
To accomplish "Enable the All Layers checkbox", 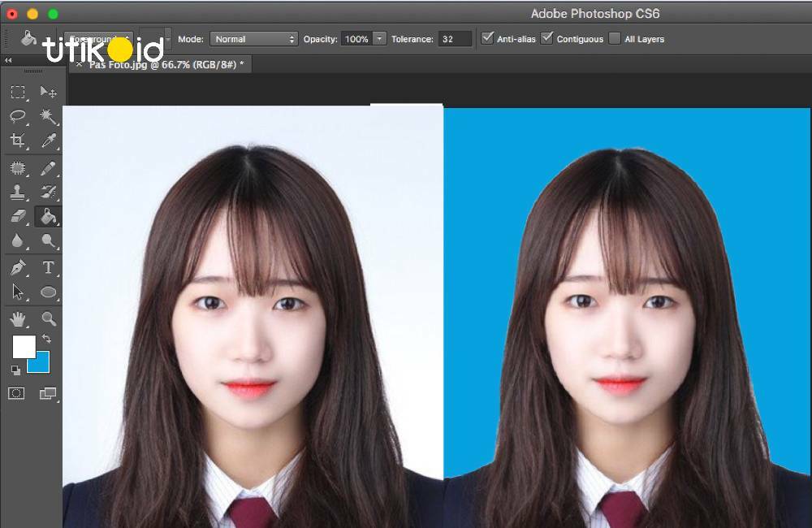I will (x=615, y=37).
